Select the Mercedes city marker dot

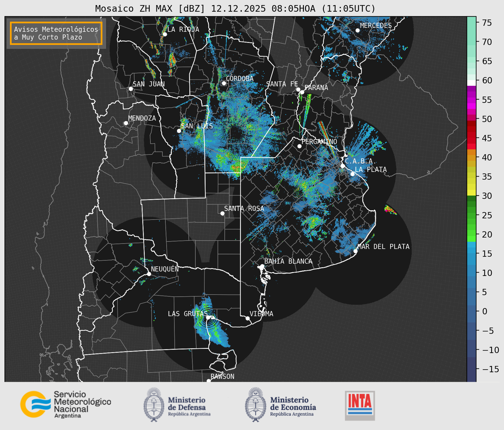tap(357, 31)
